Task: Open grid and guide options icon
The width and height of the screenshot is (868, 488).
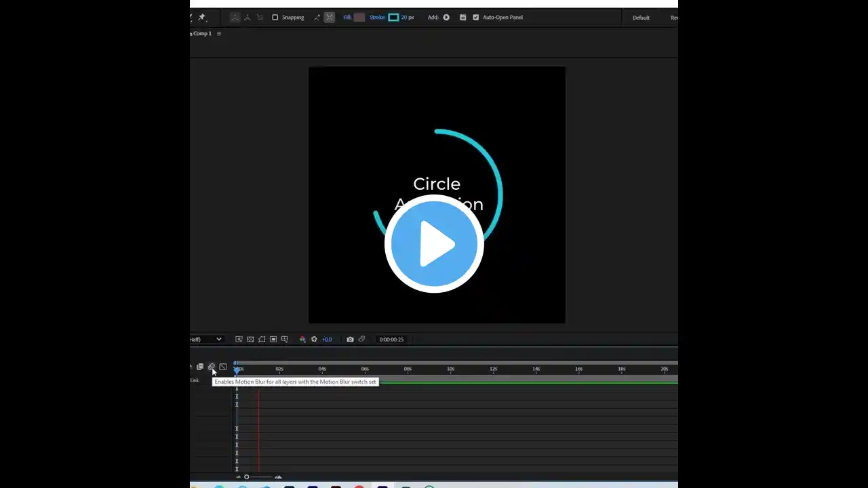Action: (x=285, y=340)
